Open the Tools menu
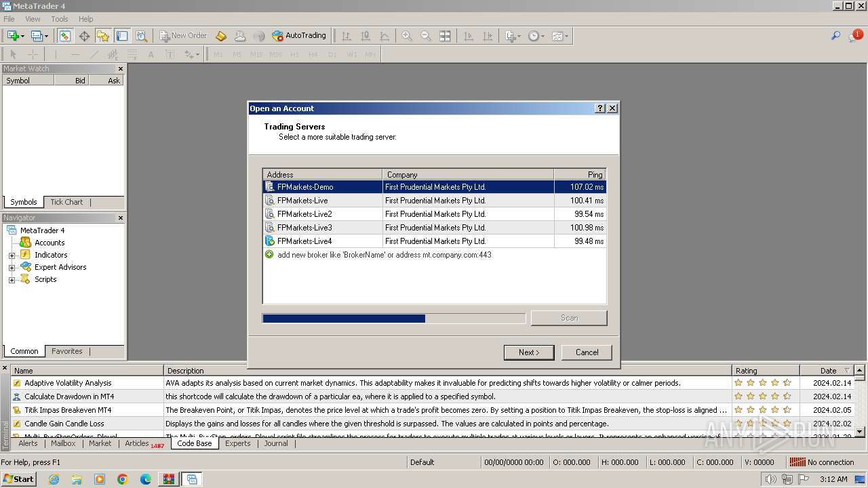The height and width of the screenshot is (488, 868). click(x=60, y=19)
